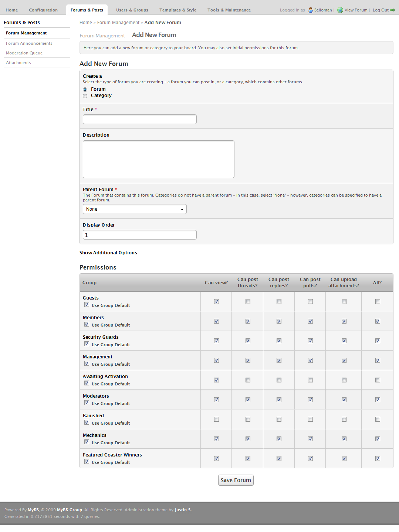Open the Templates & Style tab
Screen dimensions: 399x532
pyautogui.click(x=178, y=10)
